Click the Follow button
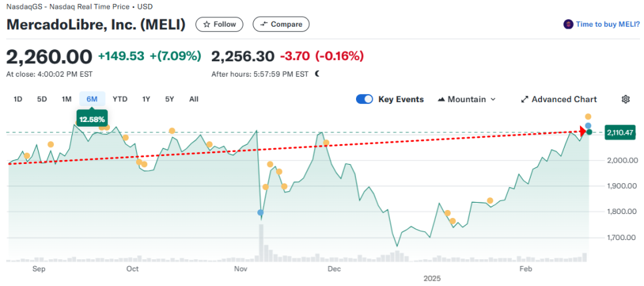 coord(219,24)
